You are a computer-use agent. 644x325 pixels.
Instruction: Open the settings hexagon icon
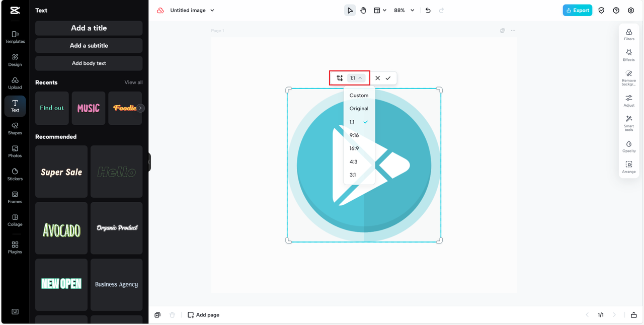click(x=631, y=10)
